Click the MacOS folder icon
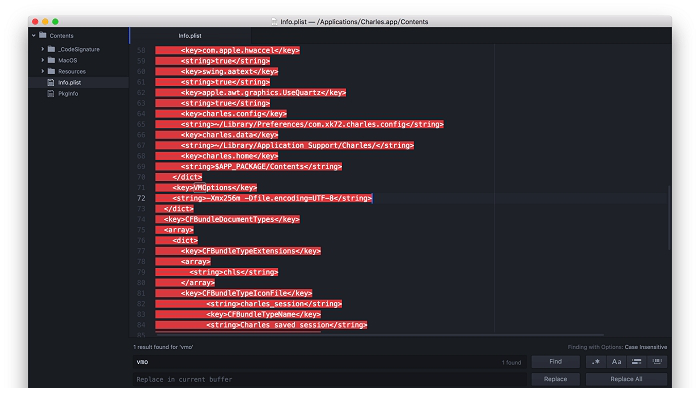The height and width of the screenshot is (403, 700). pyautogui.click(x=51, y=60)
